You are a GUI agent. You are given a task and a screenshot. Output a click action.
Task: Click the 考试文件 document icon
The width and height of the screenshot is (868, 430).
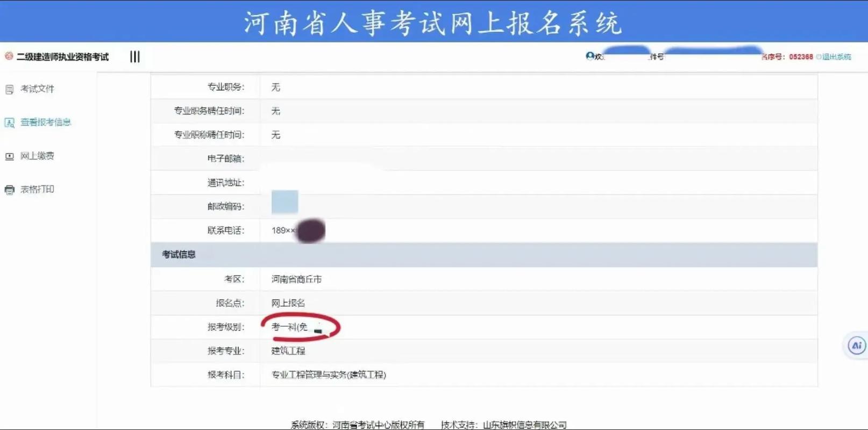click(9, 89)
